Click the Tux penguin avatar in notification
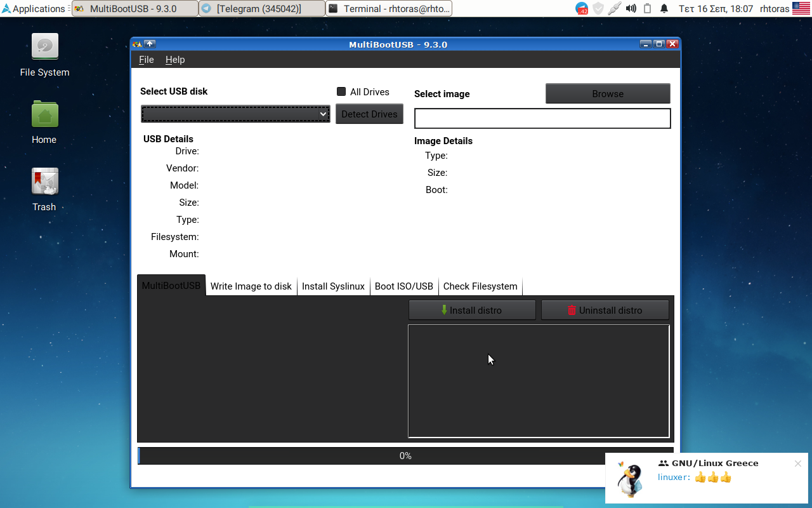 point(630,479)
